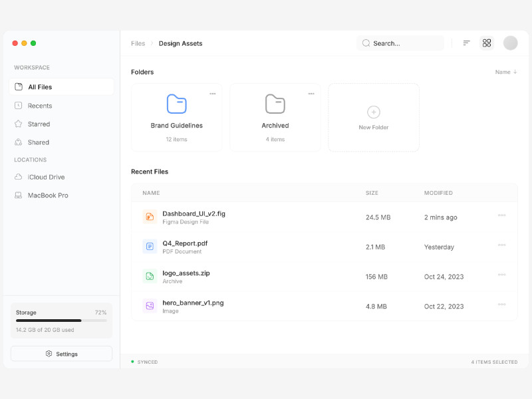Create a New Folder
Viewport: 532px width, 399px height.
(373, 118)
